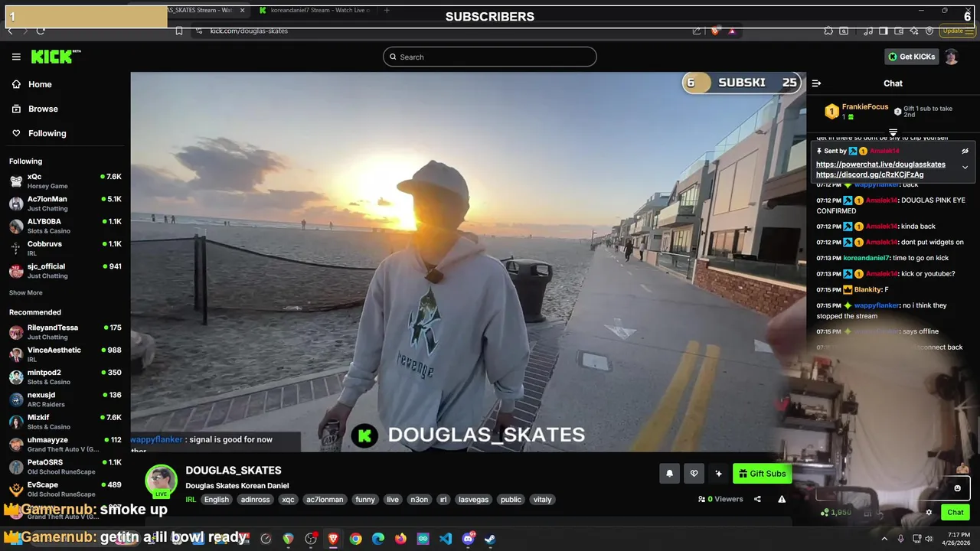This screenshot has height=551, width=980.
Task: Click the Kick search field
Action: click(x=490, y=57)
